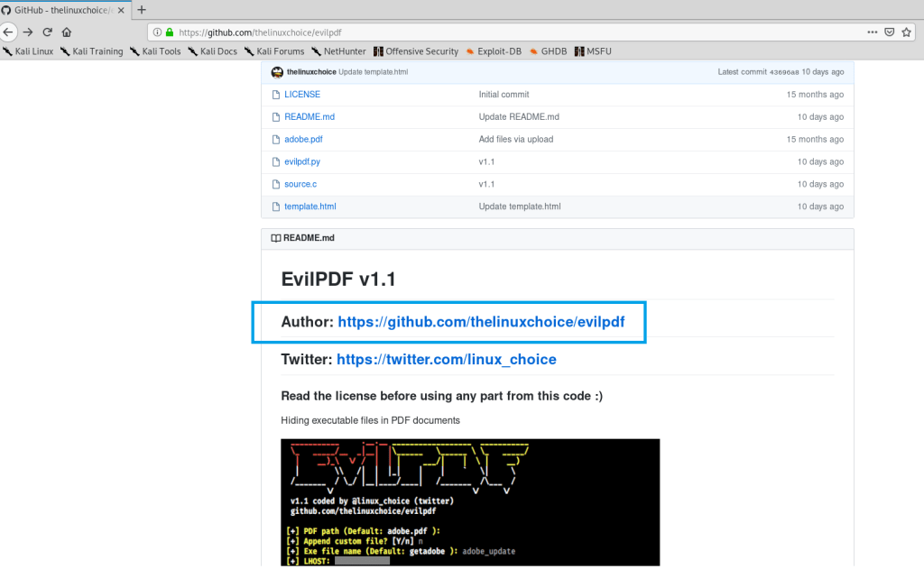The width and height of the screenshot is (924, 569).
Task: Save page to Pocket icon
Action: pyautogui.click(x=889, y=32)
